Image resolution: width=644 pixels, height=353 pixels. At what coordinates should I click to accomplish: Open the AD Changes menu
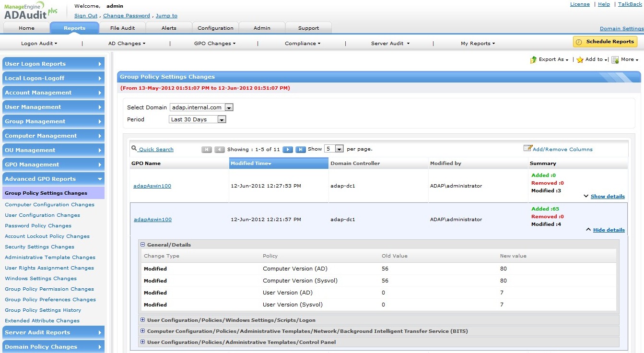[127, 43]
